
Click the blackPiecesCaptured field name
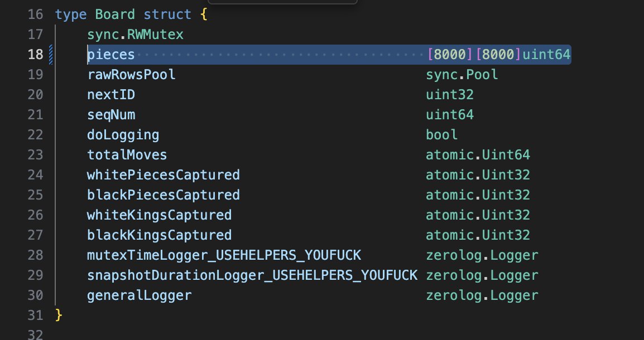164,195
